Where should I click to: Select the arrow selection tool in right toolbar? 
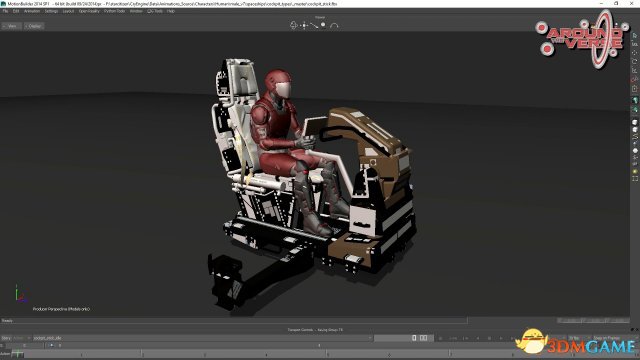pyautogui.click(x=635, y=36)
